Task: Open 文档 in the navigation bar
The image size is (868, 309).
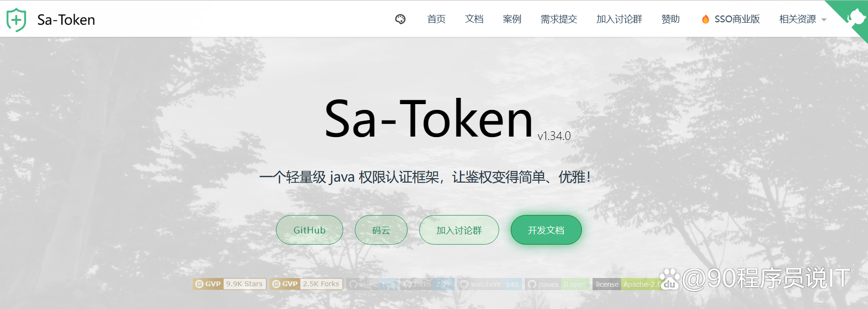Action: (474, 19)
